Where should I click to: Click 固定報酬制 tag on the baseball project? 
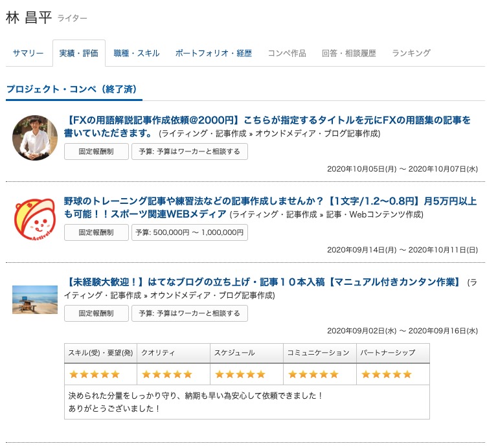[96, 232]
